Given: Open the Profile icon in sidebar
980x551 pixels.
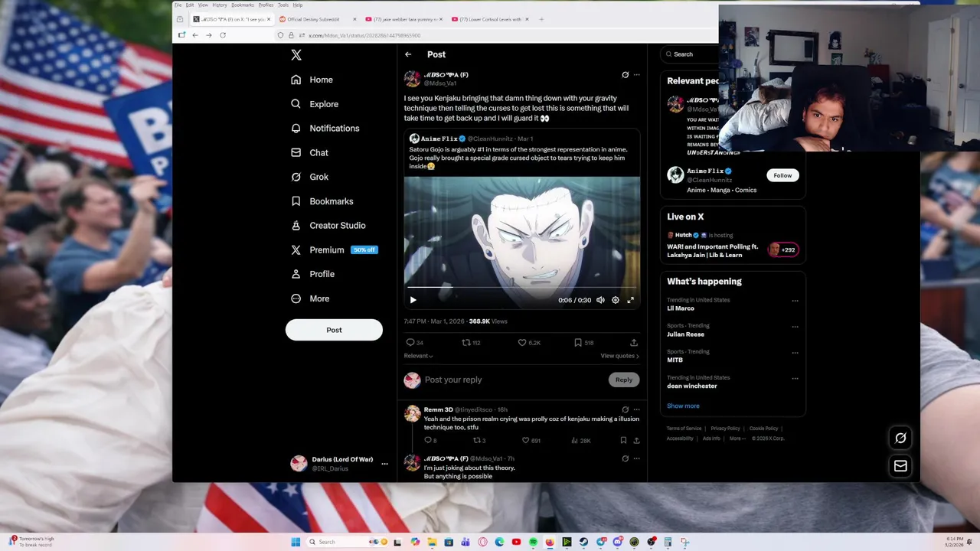Looking at the screenshot, I should (296, 274).
